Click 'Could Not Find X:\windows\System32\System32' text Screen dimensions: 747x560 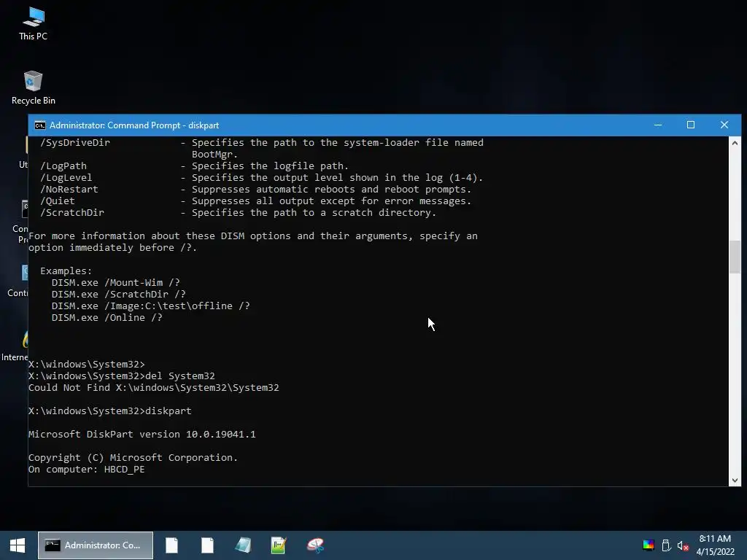(153, 388)
